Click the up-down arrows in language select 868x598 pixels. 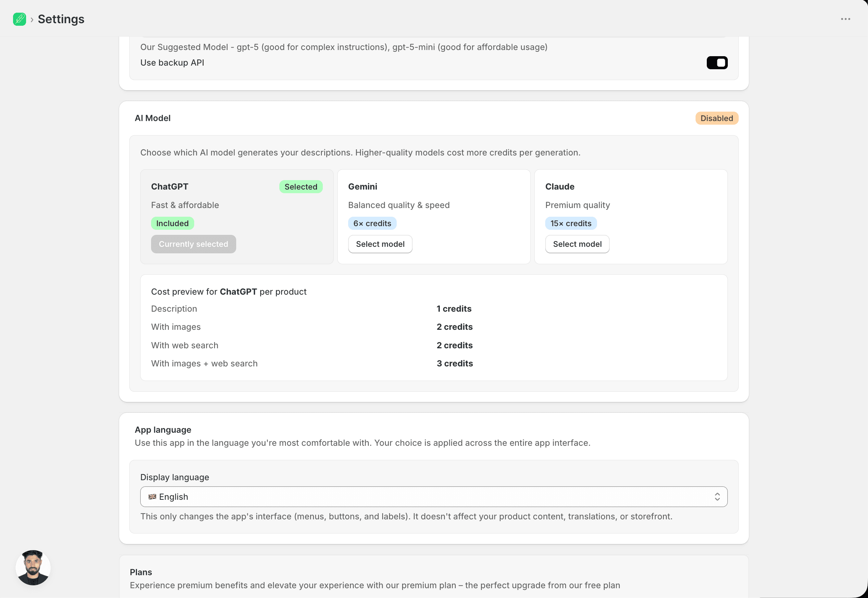point(717,497)
